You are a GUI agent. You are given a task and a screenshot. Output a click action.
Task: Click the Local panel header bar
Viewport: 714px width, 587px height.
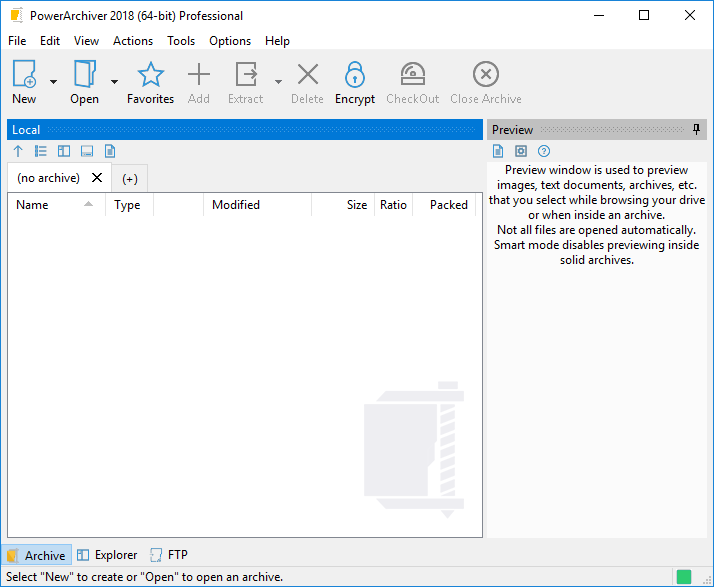point(245,130)
